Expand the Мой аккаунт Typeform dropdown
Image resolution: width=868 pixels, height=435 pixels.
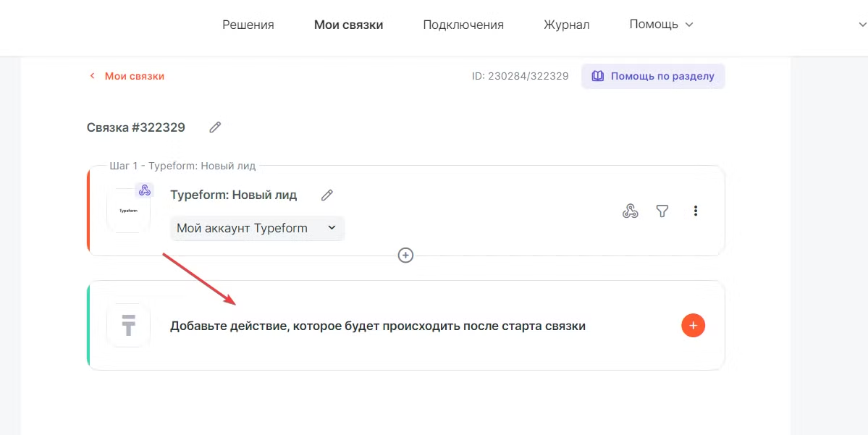pyautogui.click(x=257, y=228)
